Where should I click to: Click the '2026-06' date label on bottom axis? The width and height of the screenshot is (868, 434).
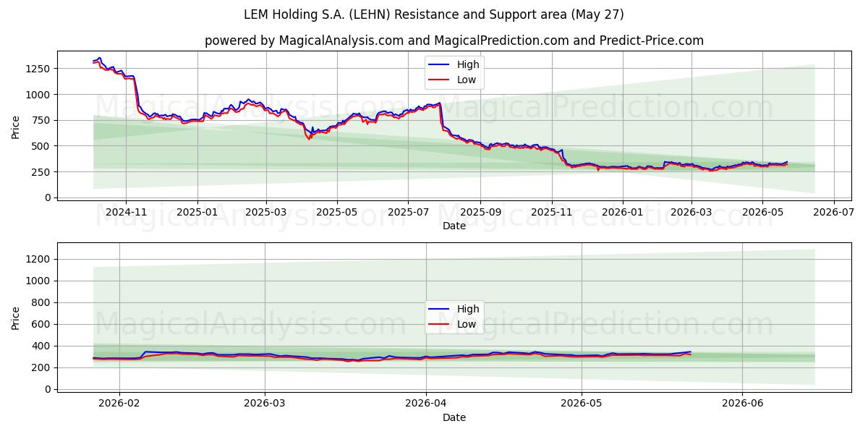pyautogui.click(x=742, y=404)
